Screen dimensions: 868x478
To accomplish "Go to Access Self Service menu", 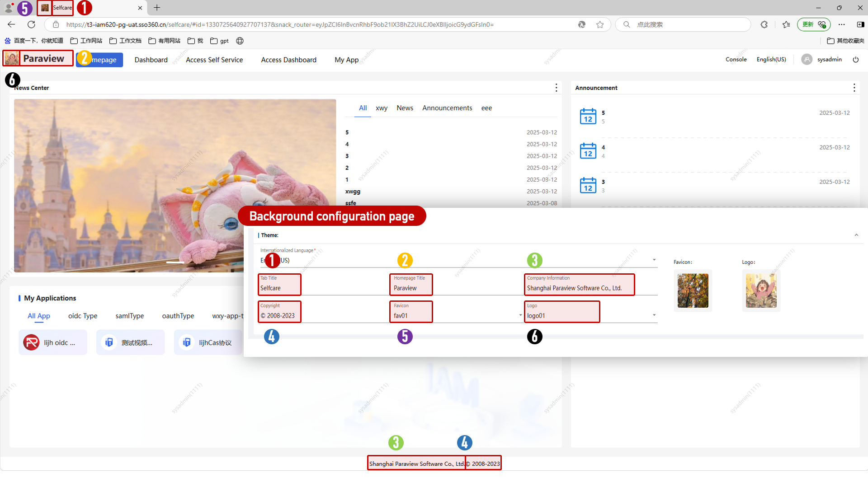I will (214, 60).
